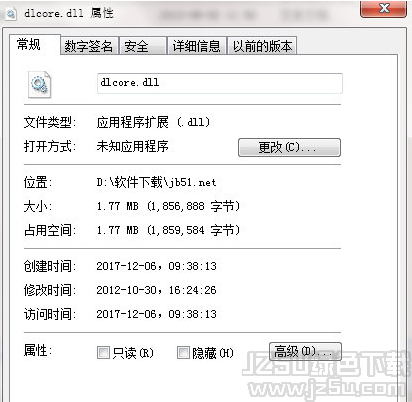This screenshot has height=402, width=412.
Task: Open the 以前的版本 tab
Action: coord(262,46)
